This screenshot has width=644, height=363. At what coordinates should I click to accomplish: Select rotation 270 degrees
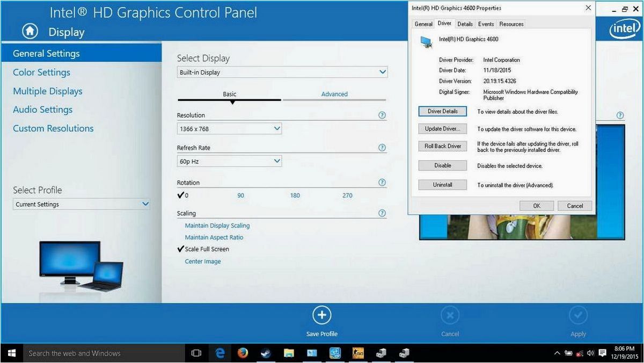[x=347, y=195]
